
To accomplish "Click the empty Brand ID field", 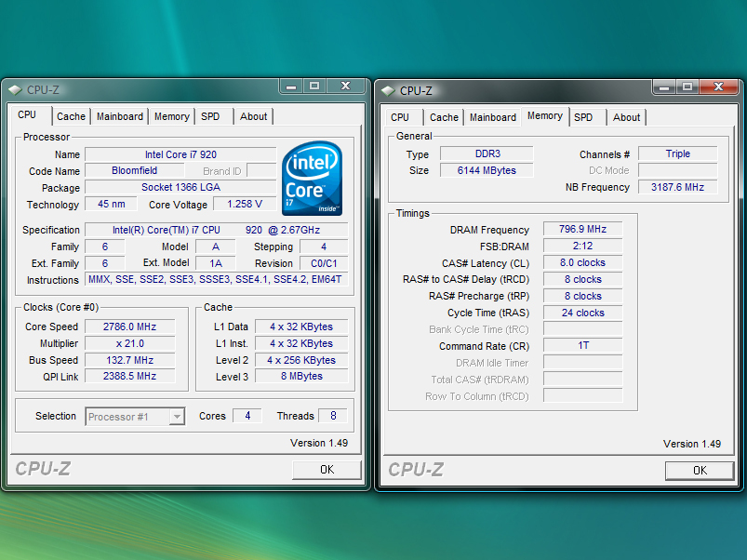I will [x=261, y=171].
